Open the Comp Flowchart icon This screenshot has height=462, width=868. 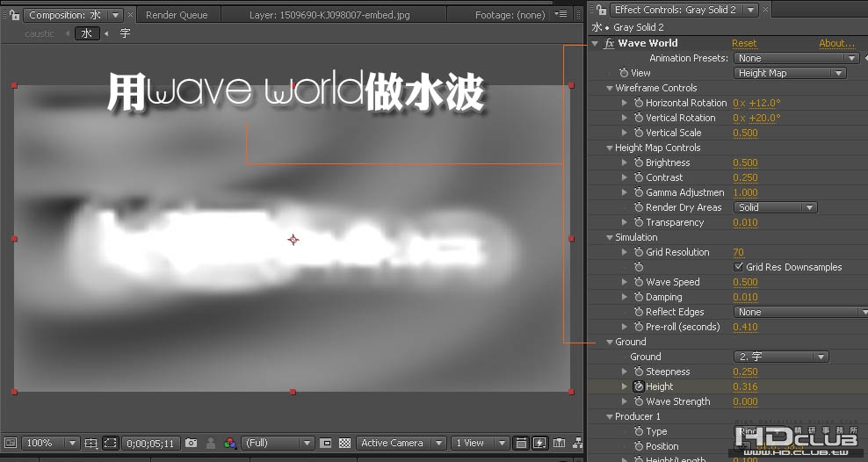click(x=577, y=443)
